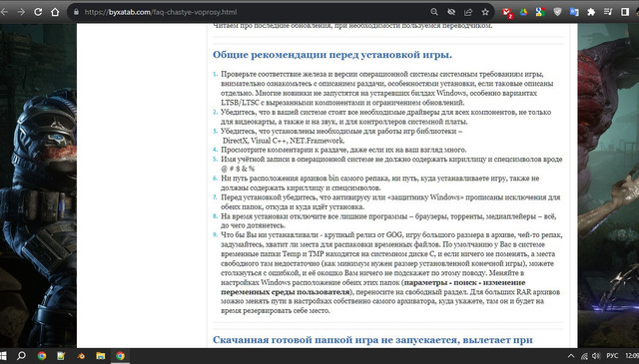Go forward to the next page
The height and width of the screenshot is (364, 639).
coord(21,12)
